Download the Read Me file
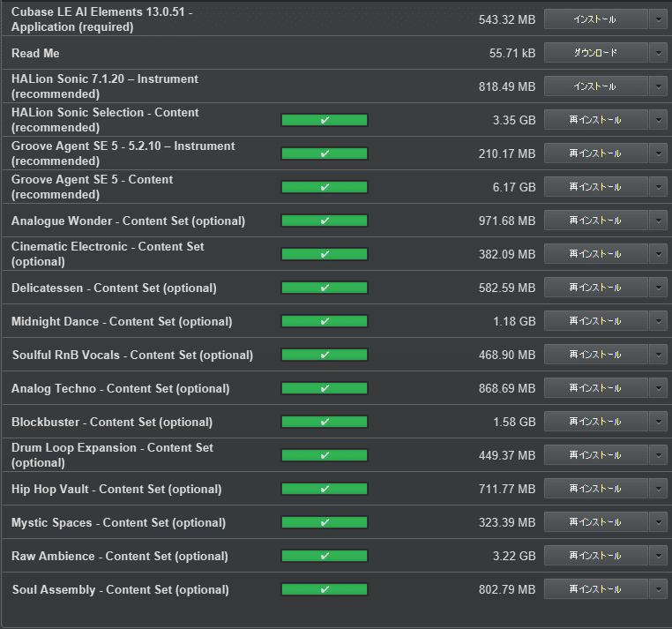 [x=595, y=53]
